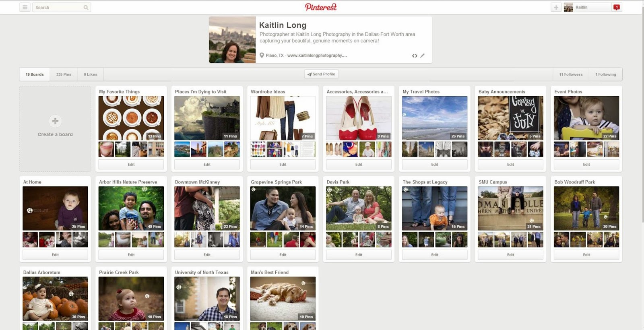
Task: Open the Wardrobe Ideas board title
Action: coord(268,92)
